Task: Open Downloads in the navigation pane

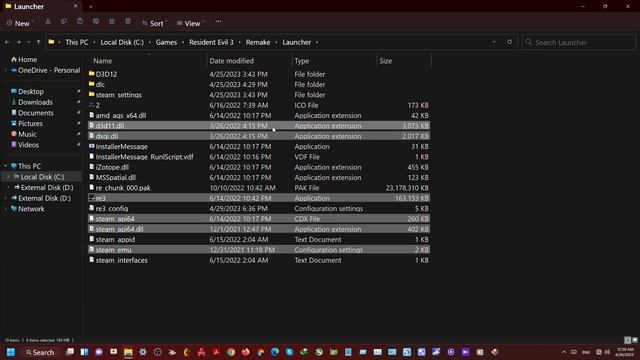Action: click(31, 102)
